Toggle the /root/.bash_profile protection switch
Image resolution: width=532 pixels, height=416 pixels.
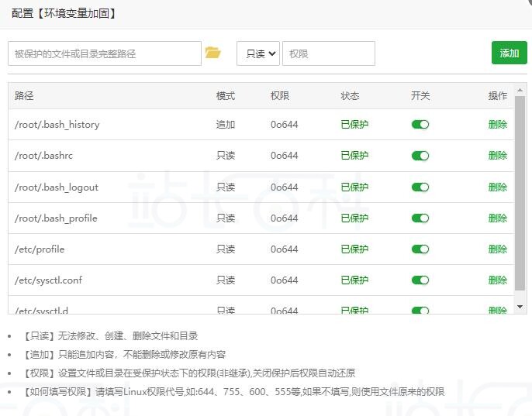tap(420, 218)
